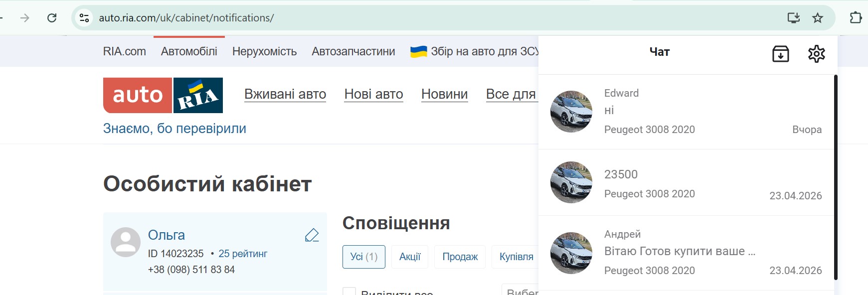This screenshot has width=868, height=295.
Task: Click the ID 14023235 text
Action: (x=176, y=254)
